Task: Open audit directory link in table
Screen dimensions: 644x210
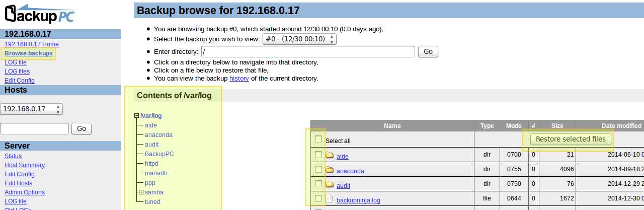Action: coord(344,186)
